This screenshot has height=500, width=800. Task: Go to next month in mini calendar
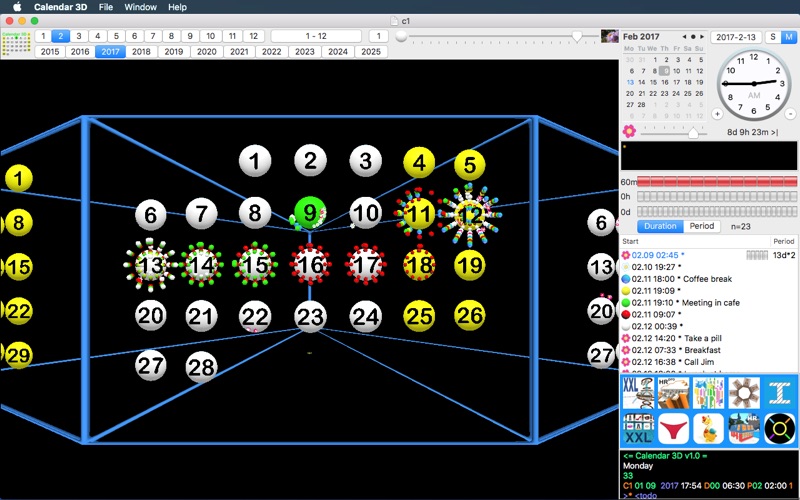click(x=702, y=37)
